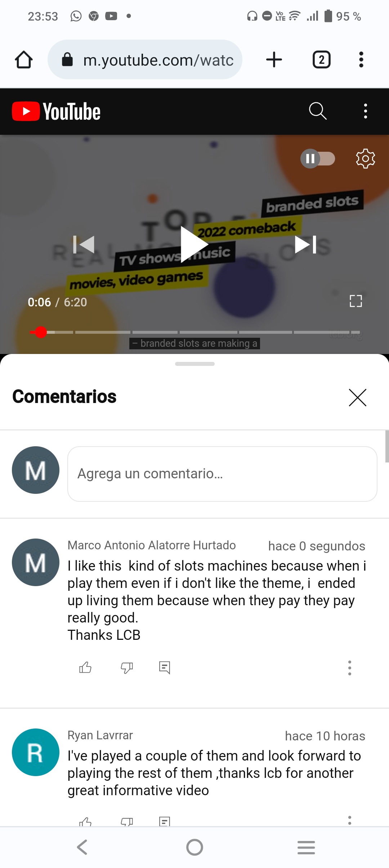Image resolution: width=389 pixels, height=868 pixels.
Task: Open the browser tab switcher
Action: click(321, 59)
